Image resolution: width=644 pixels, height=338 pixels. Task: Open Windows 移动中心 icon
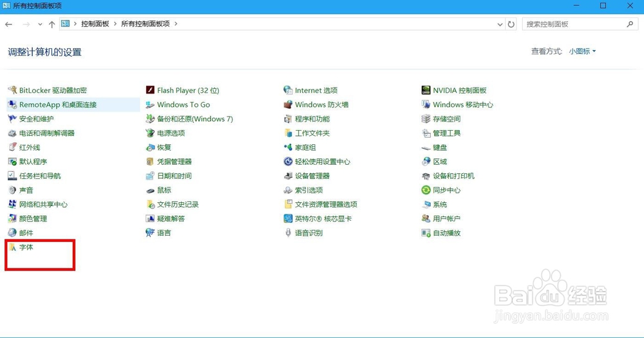coord(426,105)
